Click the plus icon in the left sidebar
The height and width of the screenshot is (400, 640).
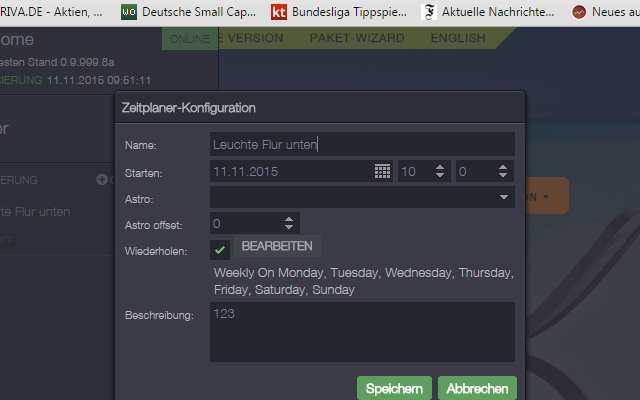pyautogui.click(x=101, y=180)
